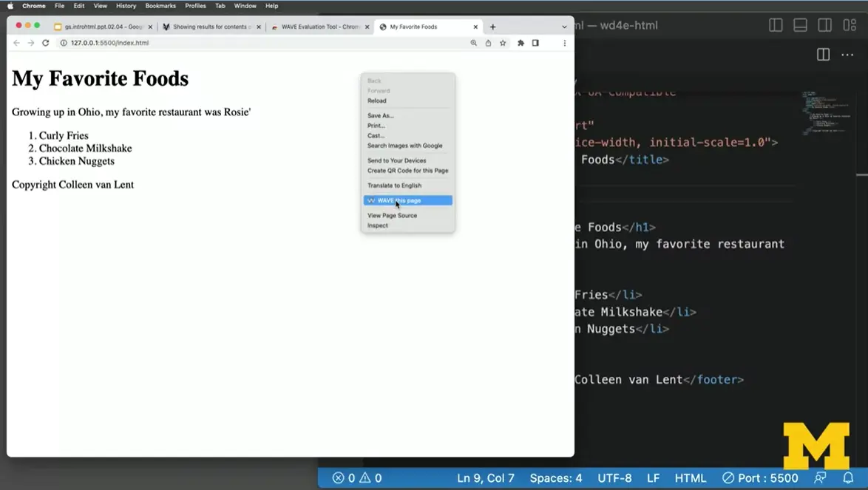Open Chrome three-dot menu
Screen dimensions: 868x490
click(x=564, y=43)
